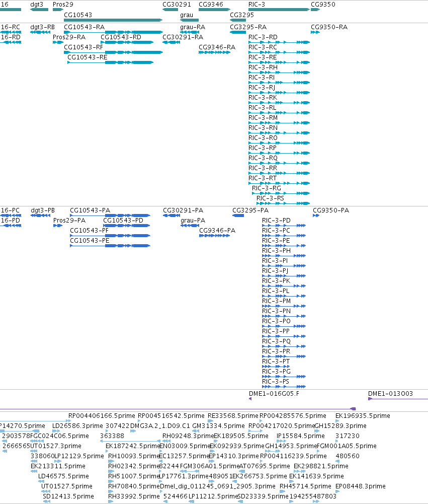
Task: Select protein CG10543-PD
Action: point(123,221)
